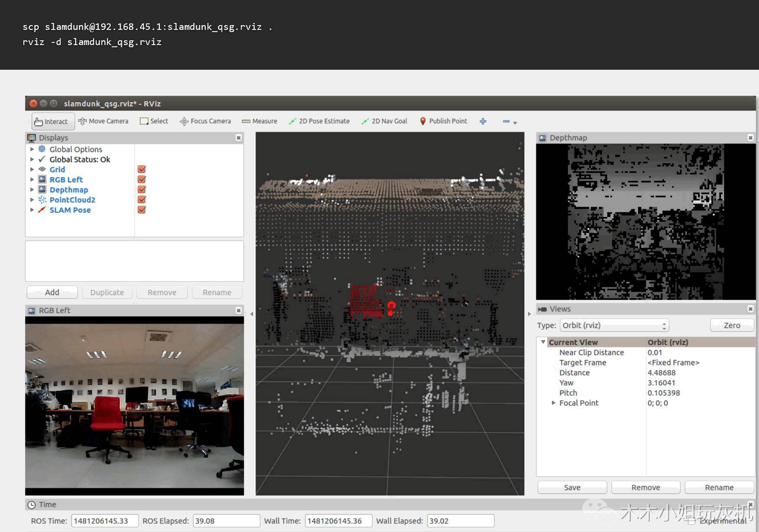Activate the Move Camera tool

click(104, 121)
